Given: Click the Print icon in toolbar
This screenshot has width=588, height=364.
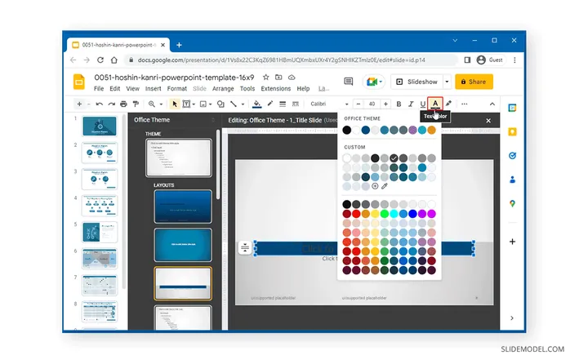Looking at the screenshot, I should click(x=123, y=104).
